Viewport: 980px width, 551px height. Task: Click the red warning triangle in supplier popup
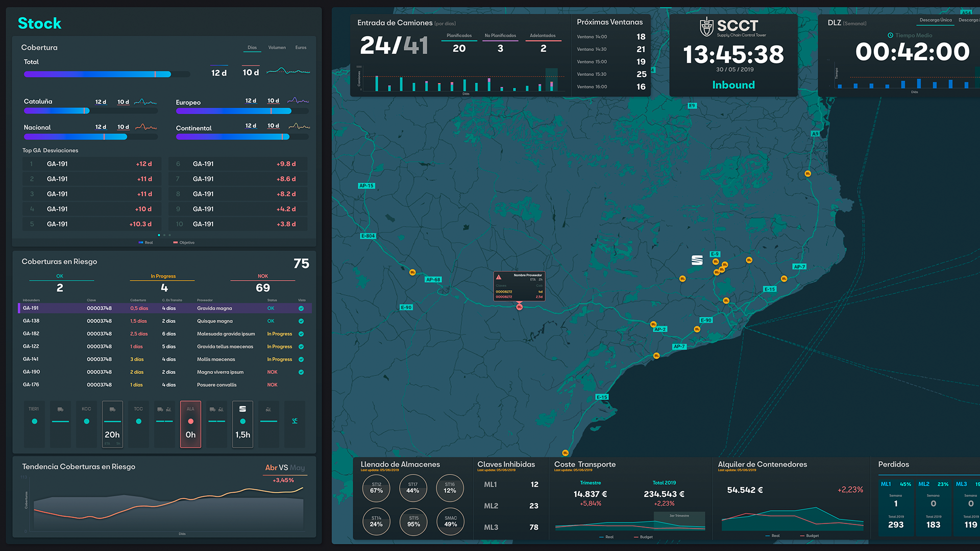tap(499, 277)
